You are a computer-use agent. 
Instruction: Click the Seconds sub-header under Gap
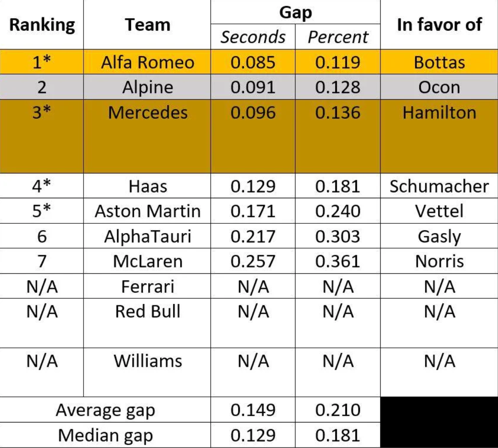coord(253,37)
